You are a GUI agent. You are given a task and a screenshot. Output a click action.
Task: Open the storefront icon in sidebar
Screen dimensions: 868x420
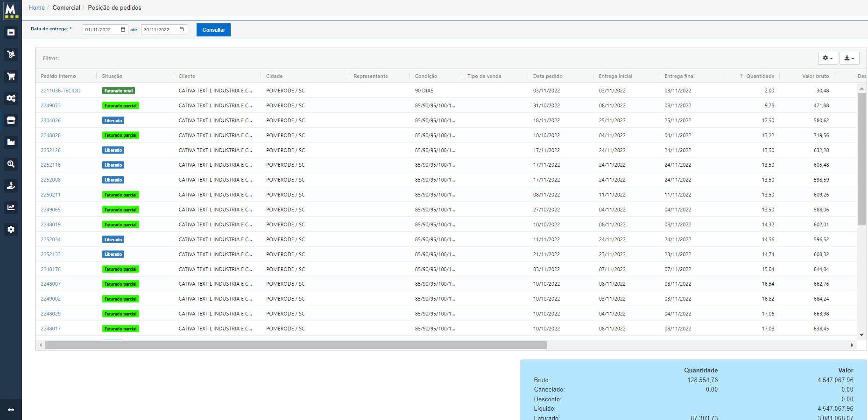coord(11,120)
